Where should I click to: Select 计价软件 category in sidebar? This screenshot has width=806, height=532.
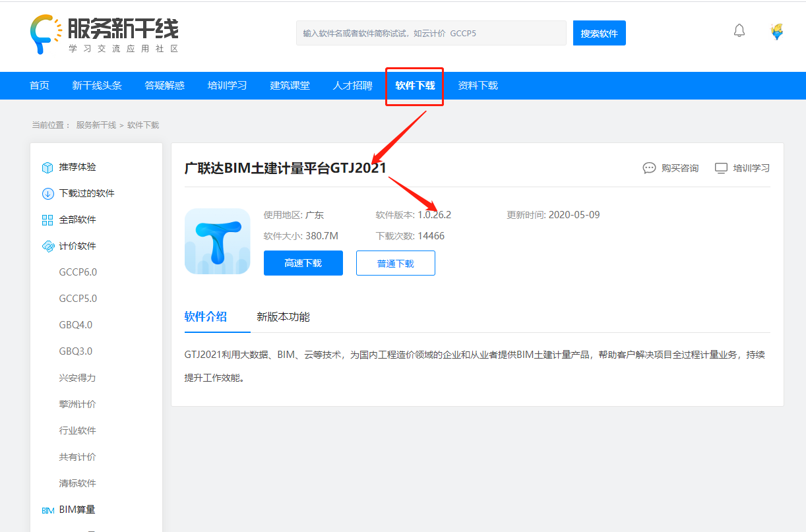click(78, 247)
